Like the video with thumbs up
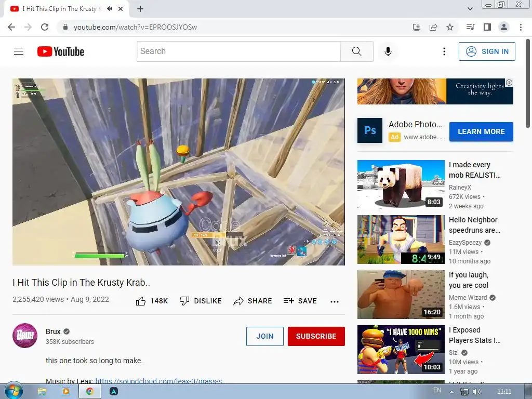Screen dimensions: 532x399 click(152, 301)
